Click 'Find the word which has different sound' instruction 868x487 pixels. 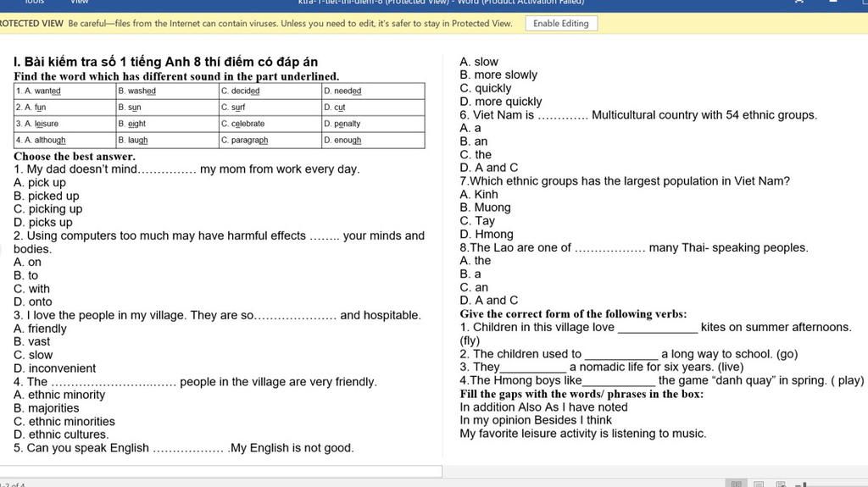(176, 76)
